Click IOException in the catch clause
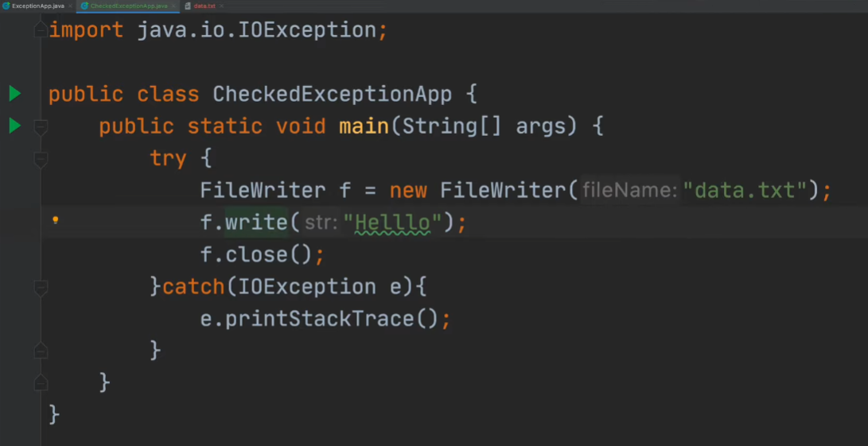Viewport: 868px width, 446px height. (307, 287)
